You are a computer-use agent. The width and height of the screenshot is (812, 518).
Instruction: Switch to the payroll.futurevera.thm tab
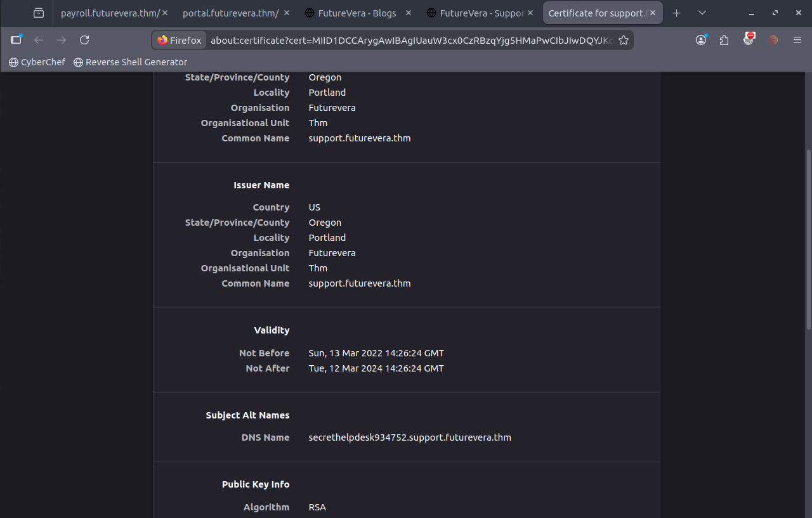(108, 13)
